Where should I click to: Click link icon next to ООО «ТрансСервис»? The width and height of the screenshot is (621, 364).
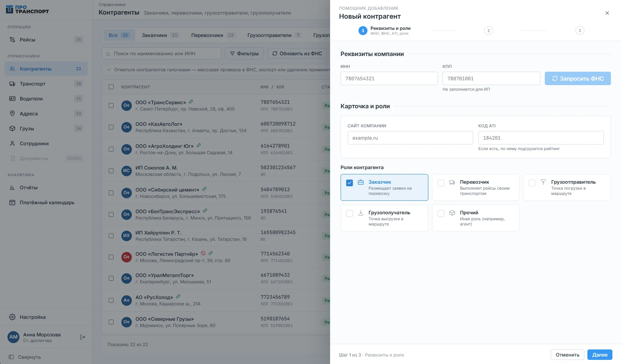pyautogui.click(x=191, y=102)
